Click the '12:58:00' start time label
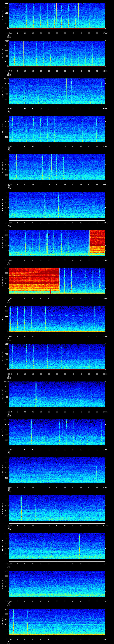Screen dimensions: 114x644 [x=9, y=488]
